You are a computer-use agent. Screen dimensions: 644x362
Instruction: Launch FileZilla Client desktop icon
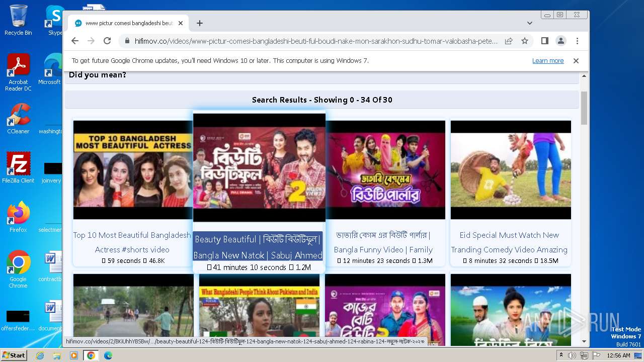(x=18, y=168)
